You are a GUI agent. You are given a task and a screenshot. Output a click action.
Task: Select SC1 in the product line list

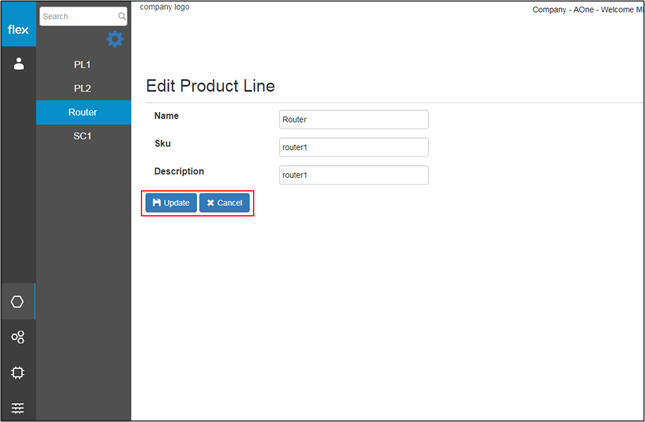[83, 136]
